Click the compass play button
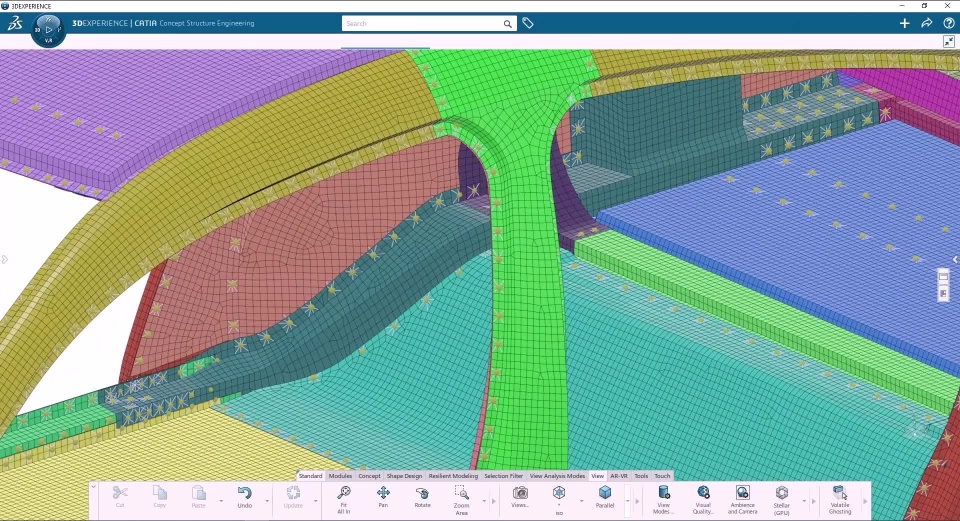960x521 pixels. [48, 29]
